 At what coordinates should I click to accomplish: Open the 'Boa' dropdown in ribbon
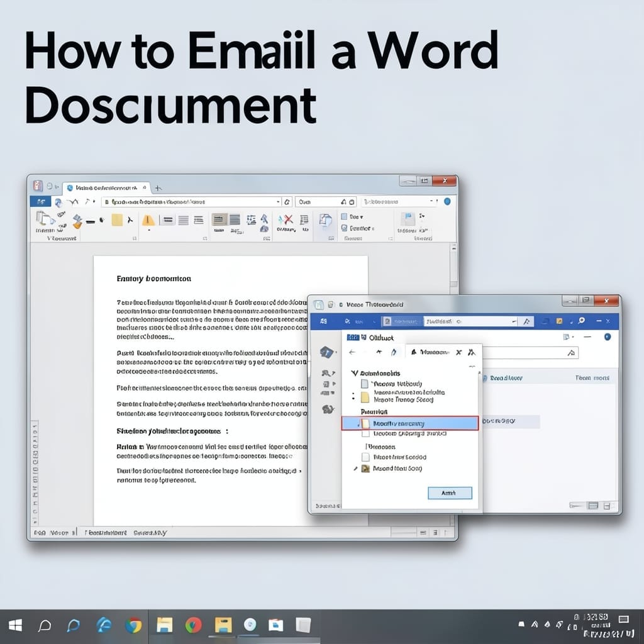click(x=362, y=216)
